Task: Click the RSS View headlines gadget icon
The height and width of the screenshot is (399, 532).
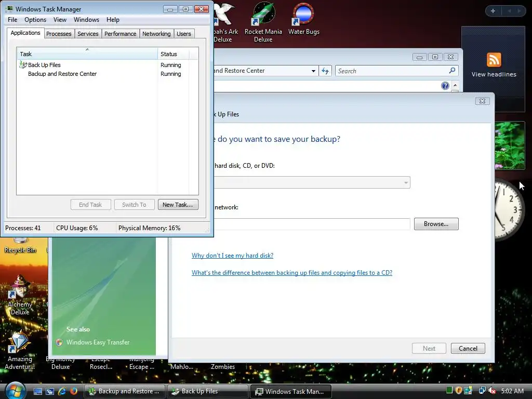Action: click(x=494, y=60)
